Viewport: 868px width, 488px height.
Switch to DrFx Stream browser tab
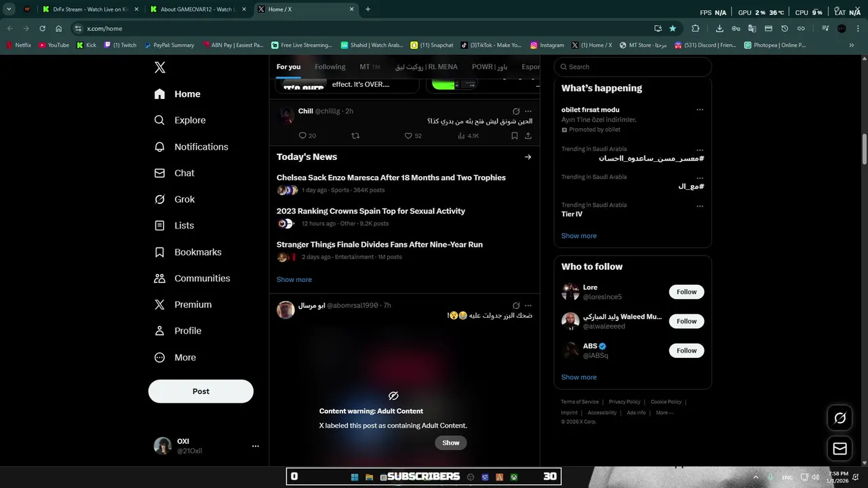point(89,9)
